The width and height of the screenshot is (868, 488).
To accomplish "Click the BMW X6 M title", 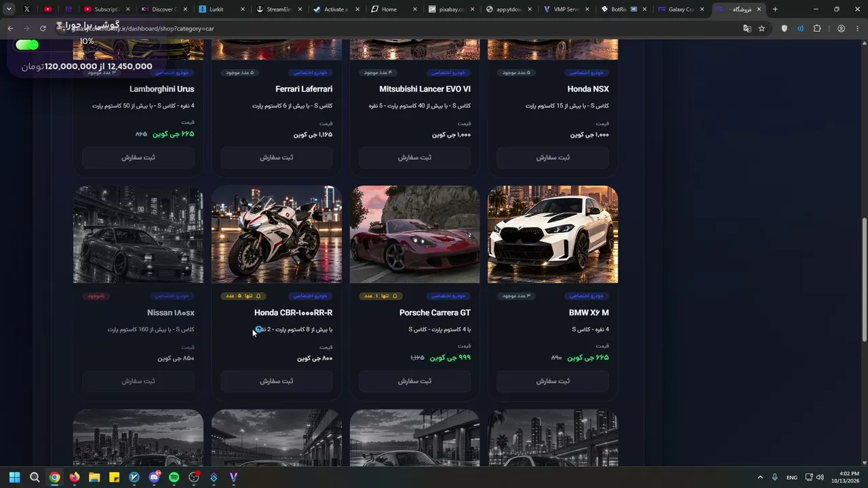I will [x=589, y=312].
